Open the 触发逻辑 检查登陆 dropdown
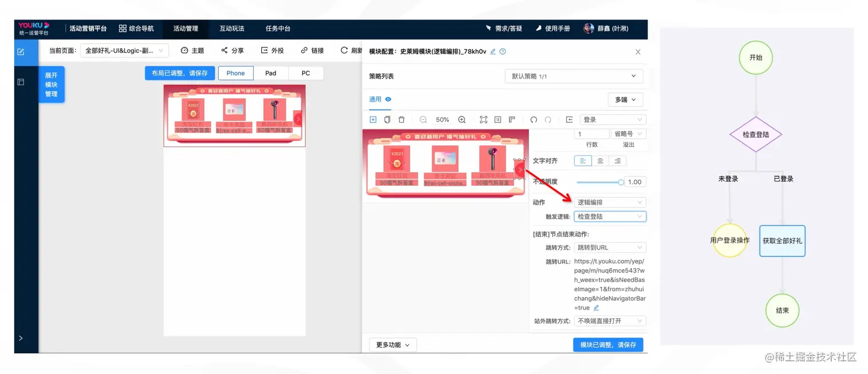The height and width of the screenshot is (374, 868). point(610,216)
